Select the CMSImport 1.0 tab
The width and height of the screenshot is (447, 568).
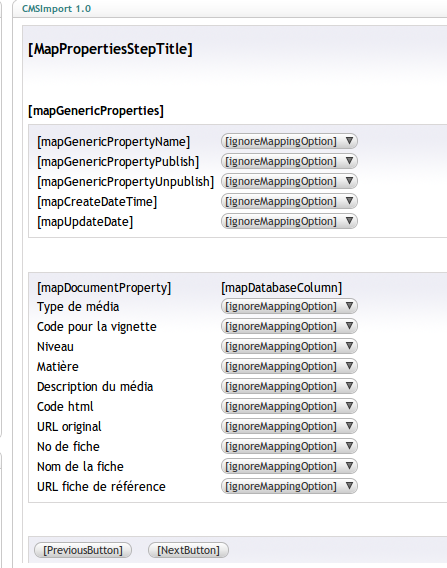tap(56, 9)
